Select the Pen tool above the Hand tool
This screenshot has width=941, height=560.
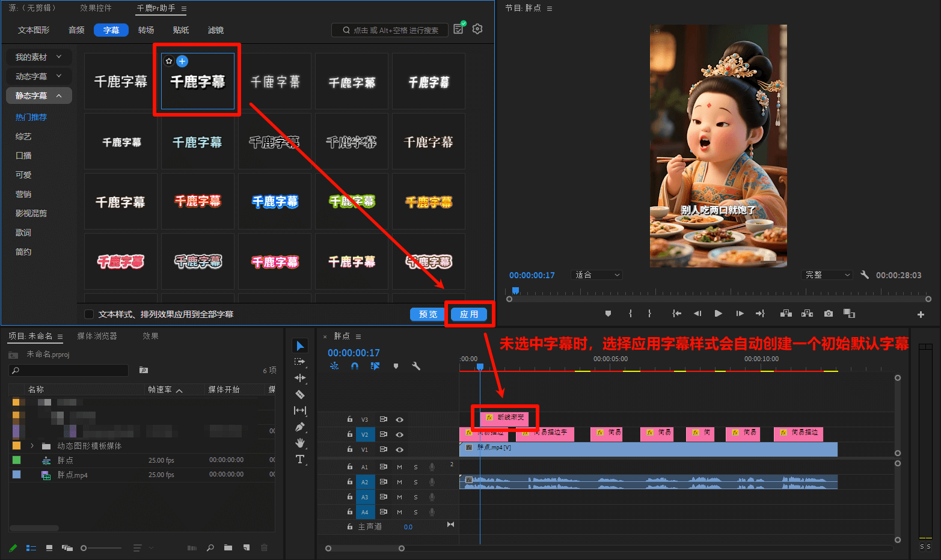click(x=300, y=427)
